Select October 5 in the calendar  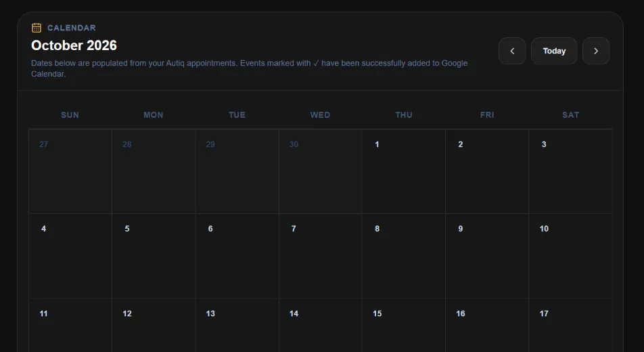(154, 256)
